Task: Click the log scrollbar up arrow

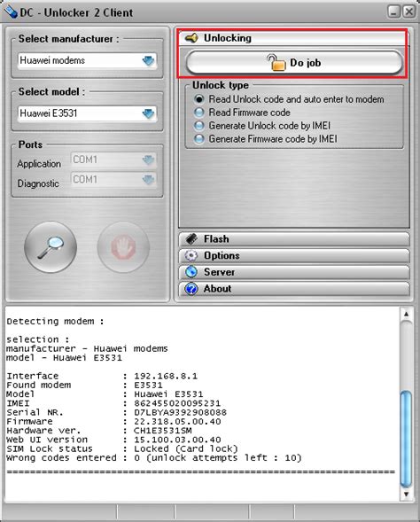Action: click(406, 314)
